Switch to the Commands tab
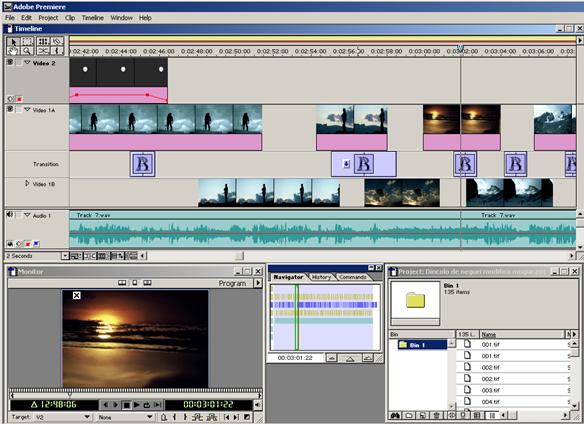The width and height of the screenshot is (584, 424). tap(353, 277)
